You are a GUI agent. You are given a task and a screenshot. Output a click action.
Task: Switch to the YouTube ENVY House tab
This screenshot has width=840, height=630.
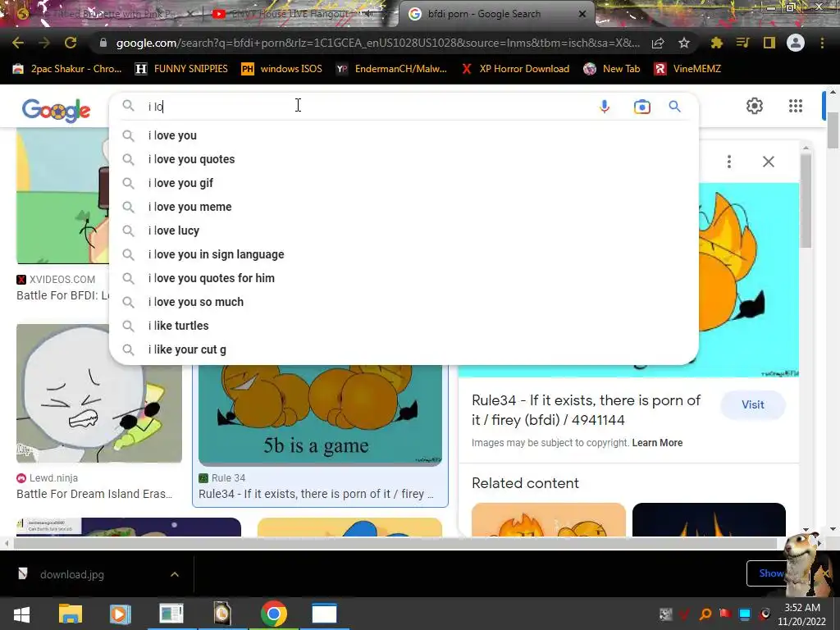[x=292, y=14]
